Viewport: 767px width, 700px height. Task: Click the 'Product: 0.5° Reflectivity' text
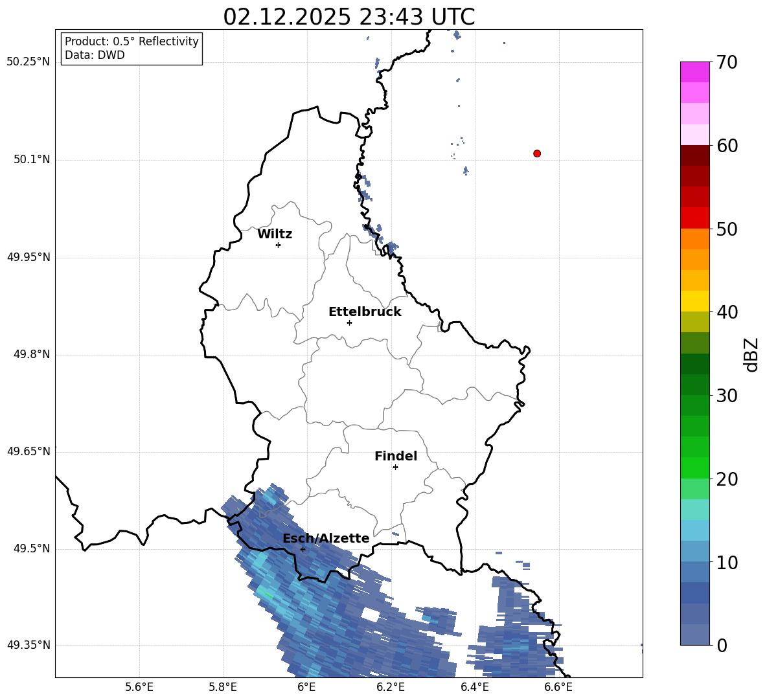coord(132,41)
